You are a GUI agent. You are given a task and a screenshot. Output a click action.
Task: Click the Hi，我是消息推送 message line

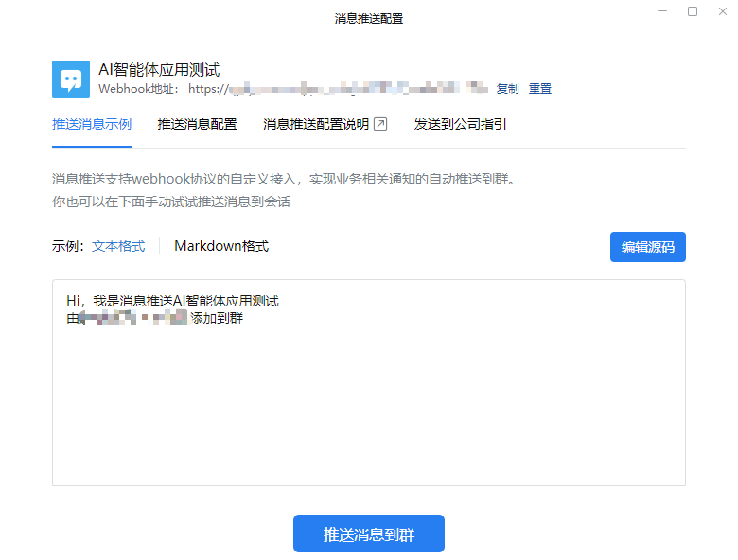point(172,301)
